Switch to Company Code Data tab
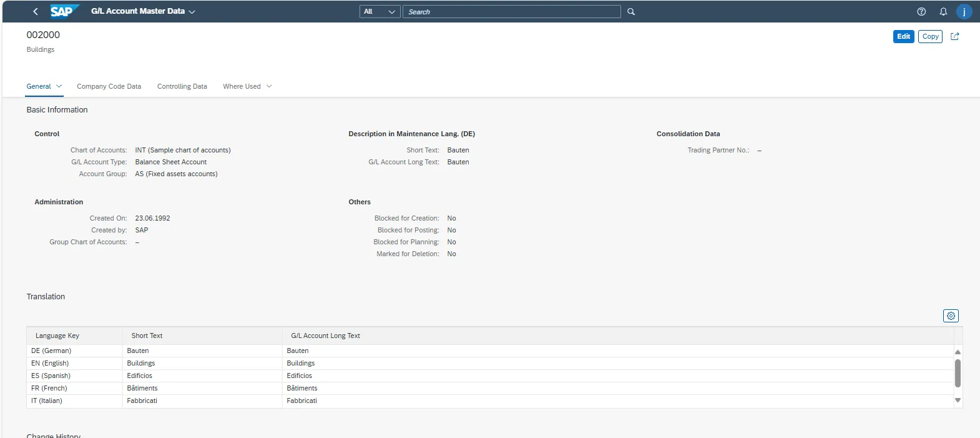This screenshot has height=438, width=980. coord(109,86)
